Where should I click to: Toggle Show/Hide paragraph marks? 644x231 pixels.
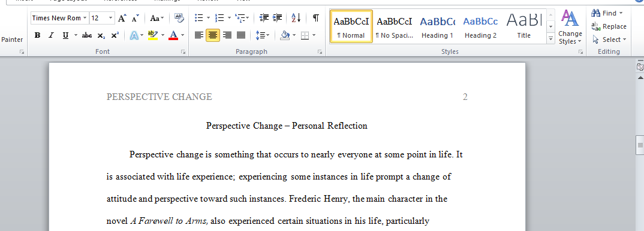coord(315,18)
